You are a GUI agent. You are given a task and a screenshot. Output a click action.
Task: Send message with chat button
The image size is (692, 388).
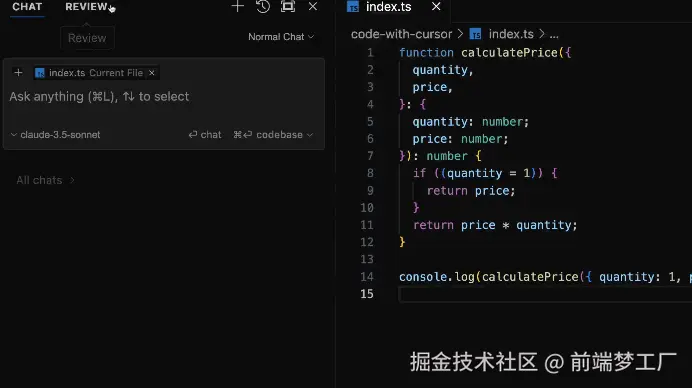[205, 135]
